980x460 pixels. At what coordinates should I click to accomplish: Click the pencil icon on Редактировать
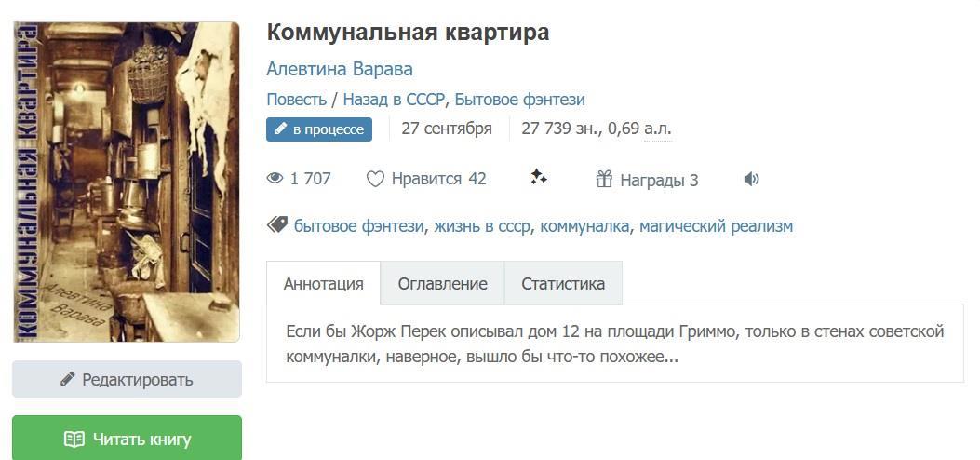click(67, 379)
